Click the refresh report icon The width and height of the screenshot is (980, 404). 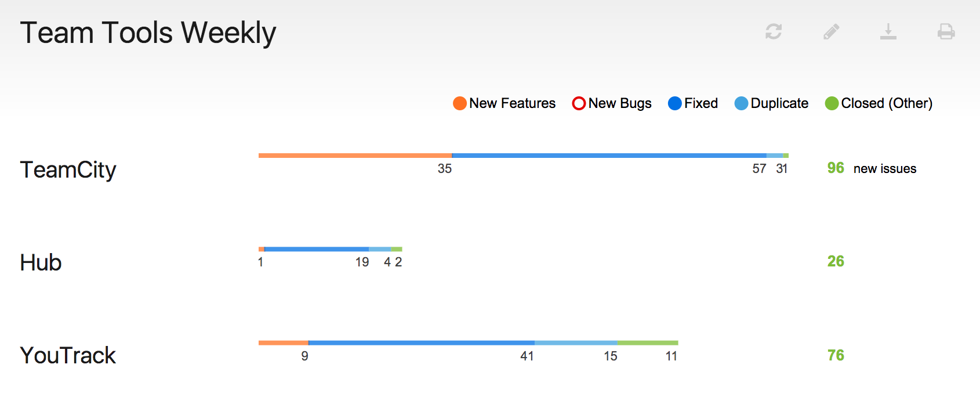coord(774,31)
